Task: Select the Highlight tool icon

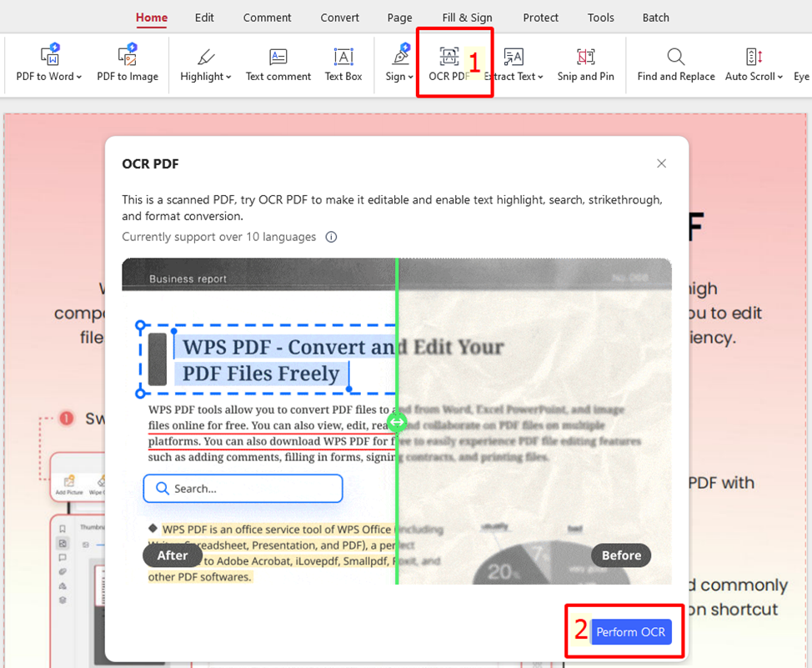Action: coord(206,57)
